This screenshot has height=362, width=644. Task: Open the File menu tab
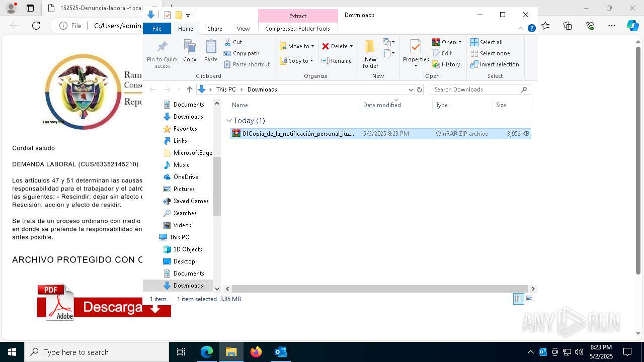pyautogui.click(x=157, y=29)
